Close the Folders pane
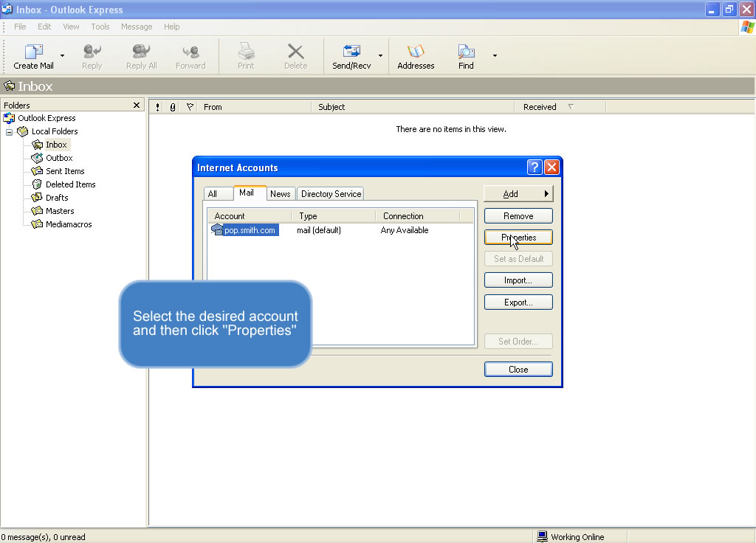Screen dimensions: 756x543 click(137, 106)
